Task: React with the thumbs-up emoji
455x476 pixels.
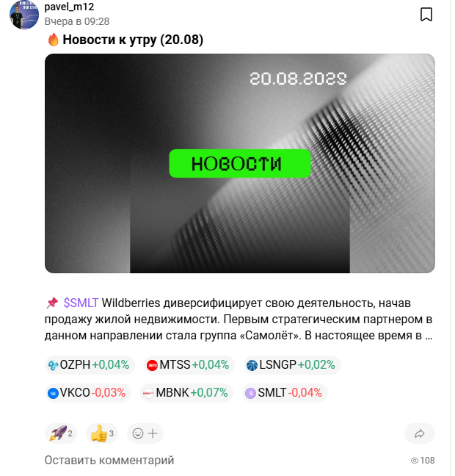Action: coord(102,433)
